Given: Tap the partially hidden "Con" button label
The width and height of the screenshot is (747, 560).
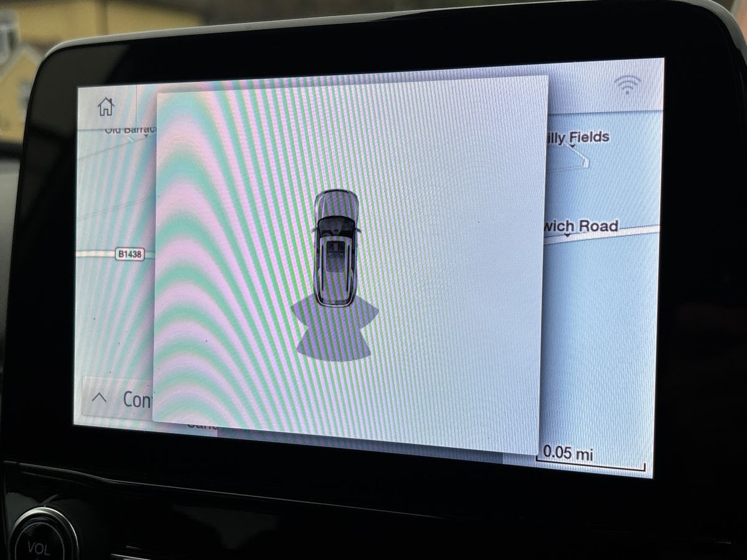Looking at the screenshot, I should coord(137,399).
